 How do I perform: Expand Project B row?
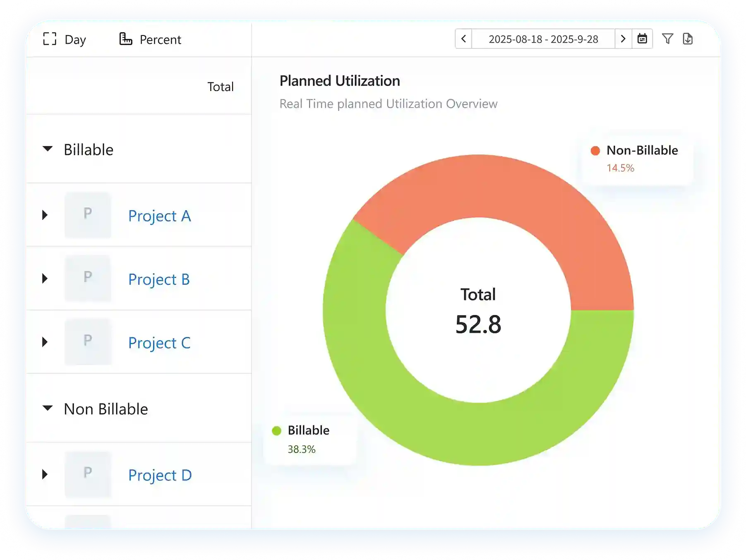pos(45,279)
